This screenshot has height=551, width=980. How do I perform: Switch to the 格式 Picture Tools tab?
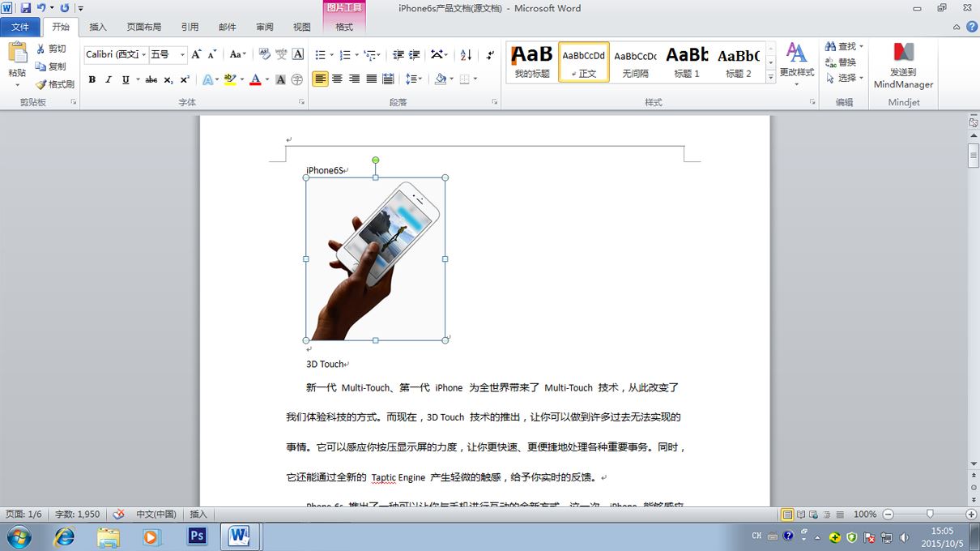click(x=344, y=27)
